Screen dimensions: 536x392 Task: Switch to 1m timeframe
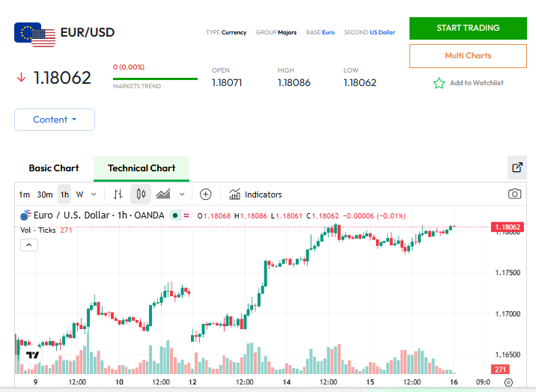[x=25, y=195]
